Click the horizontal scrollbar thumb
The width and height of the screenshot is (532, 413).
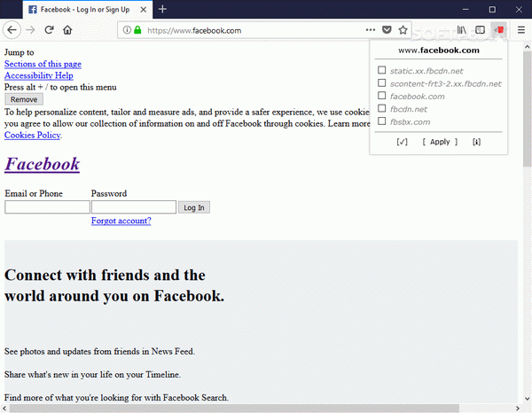tap(234, 409)
